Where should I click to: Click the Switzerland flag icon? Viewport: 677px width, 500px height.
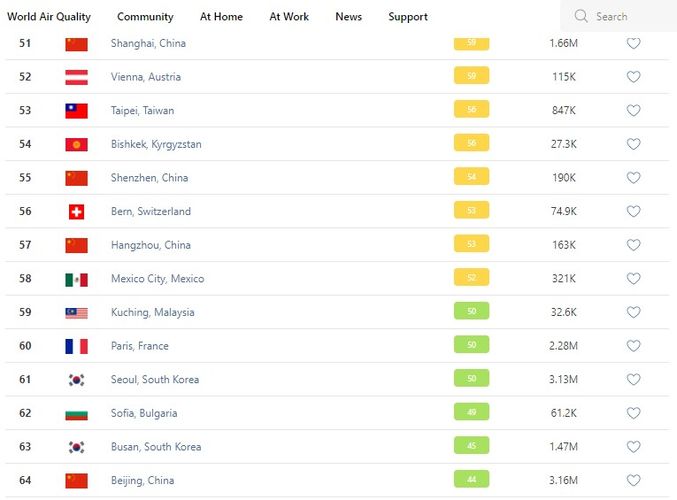point(76,212)
